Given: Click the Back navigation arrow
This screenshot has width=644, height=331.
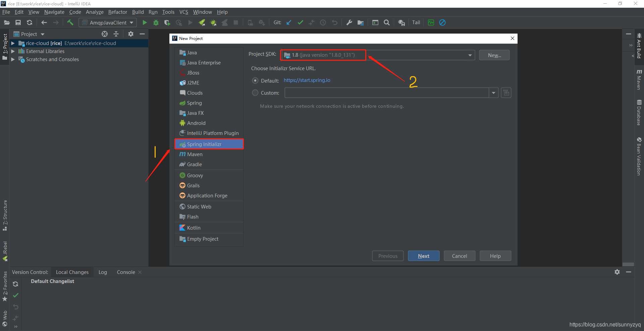Looking at the screenshot, I should click(44, 22).
